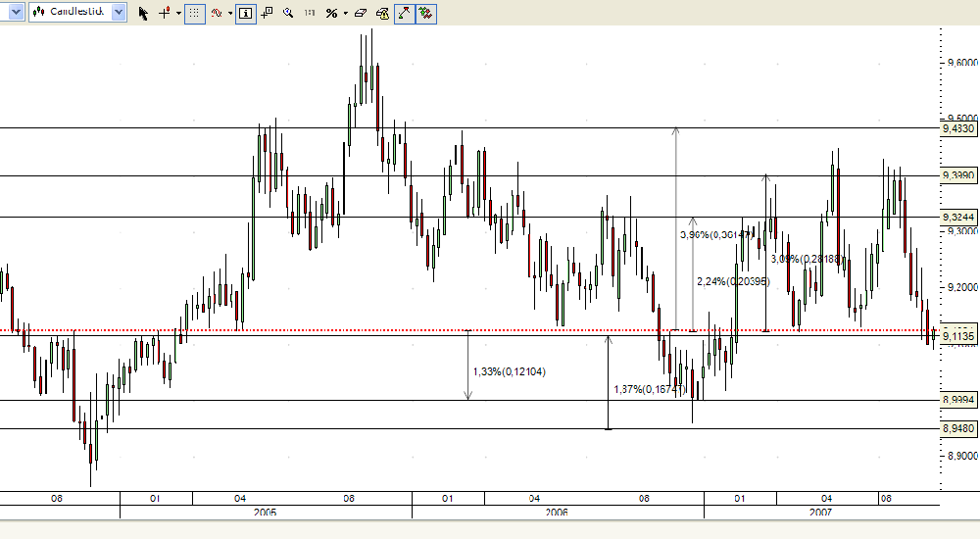Screen dimensions: 980x539
Task: Expand the indicator wave dropdown arrow
Action: click(x=230, y=13)
